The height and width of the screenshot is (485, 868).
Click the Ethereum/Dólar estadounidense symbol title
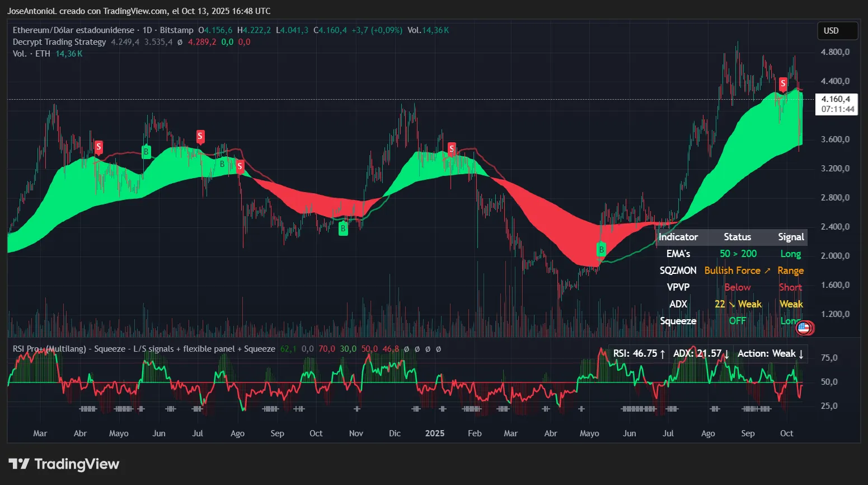point(73,30)
